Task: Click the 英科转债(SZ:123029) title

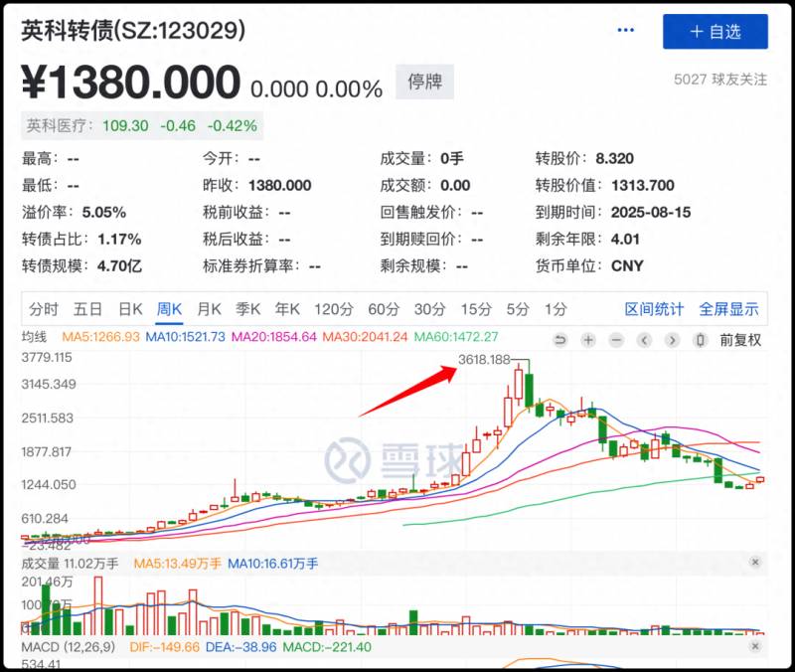Action: point(133,31)
